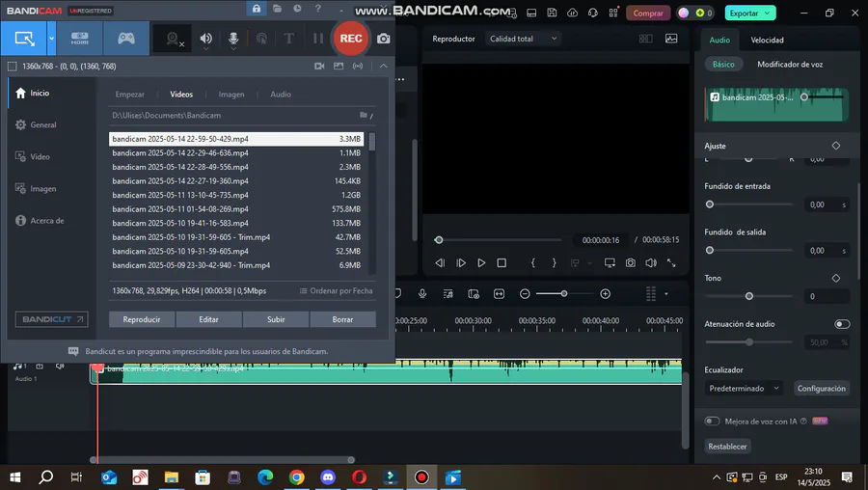Screen dimensions: 868x490
Task: Toggle speaker sound recording in Bandicam
Action: tap(206, 39)
